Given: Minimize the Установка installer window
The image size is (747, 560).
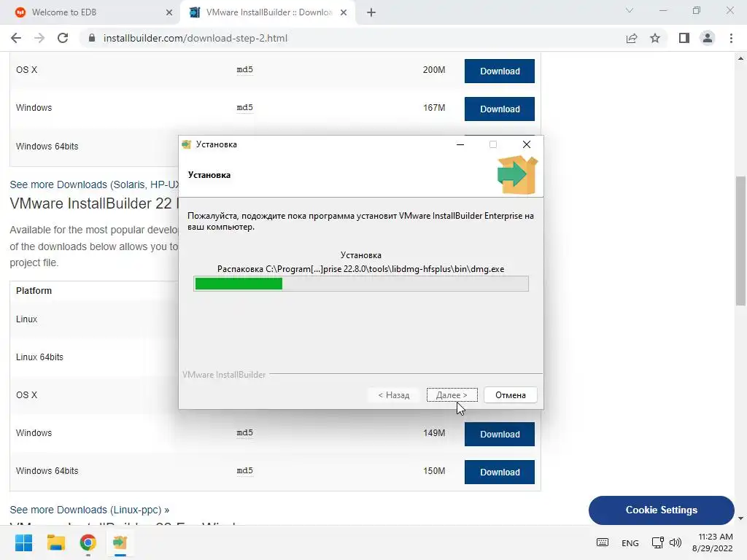Looking at the screenshot, I should tap(460, 144).
